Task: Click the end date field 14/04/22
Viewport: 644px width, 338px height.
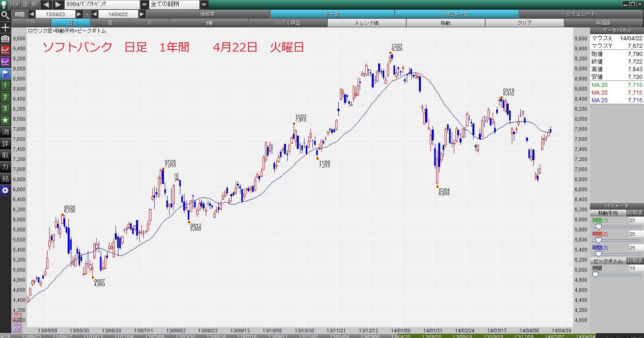Action: click(118, 14)
